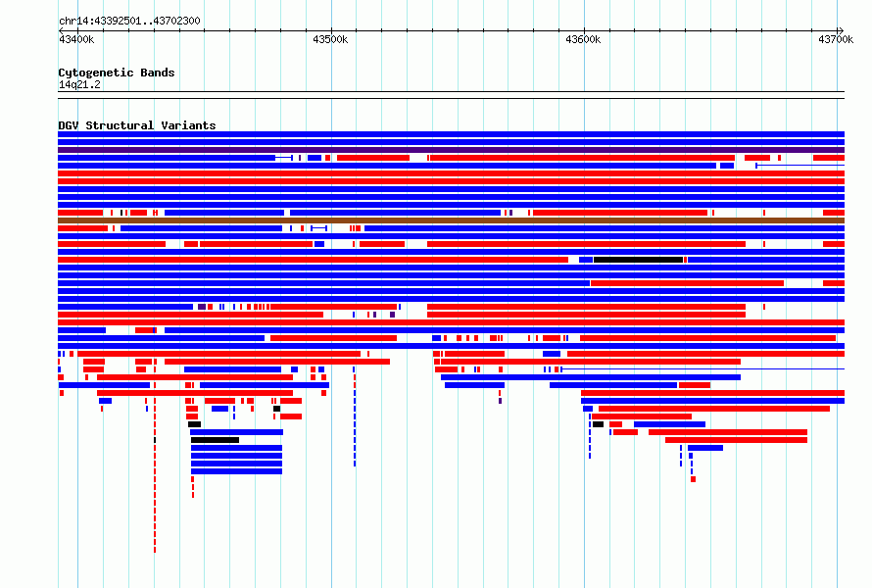
Task: Click the chr14:43392501..43702300 coordinate label
Action: 129,21
